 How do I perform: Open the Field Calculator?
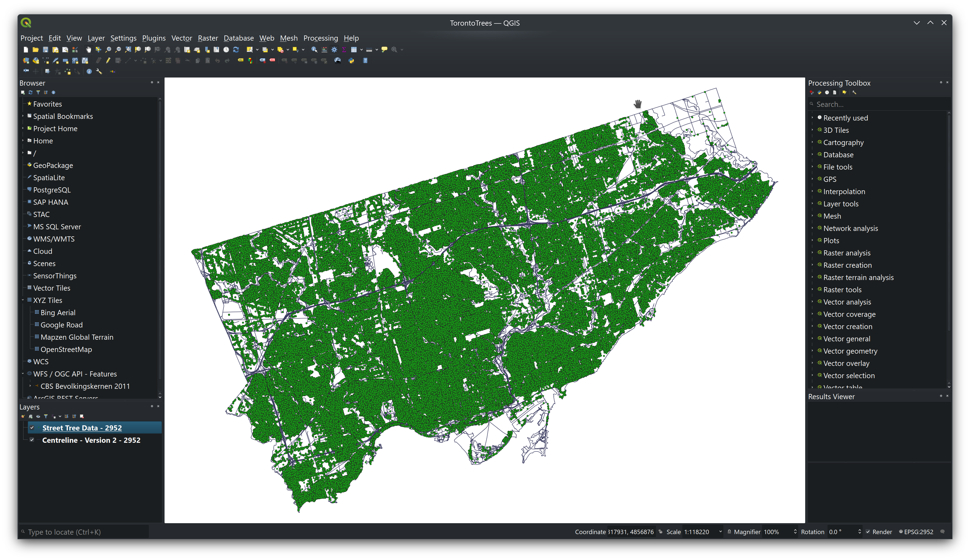[324, 50]
